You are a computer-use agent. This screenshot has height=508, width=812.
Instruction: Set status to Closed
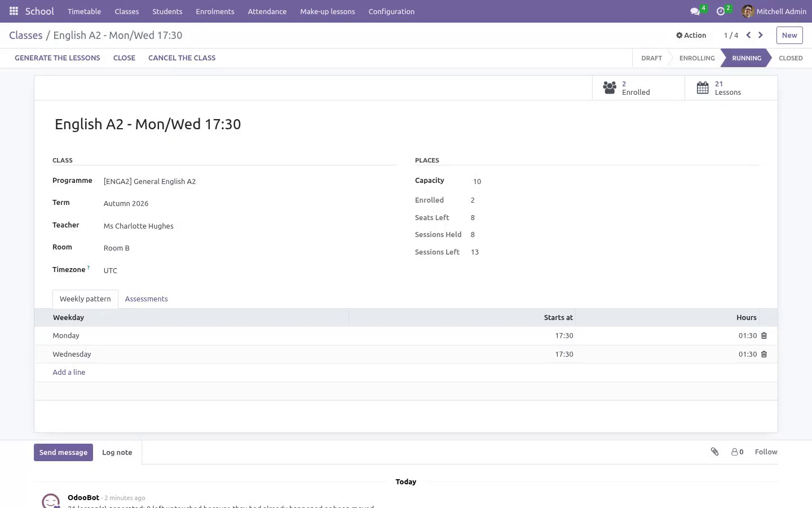pyautogui.click(x=791, y=58)
